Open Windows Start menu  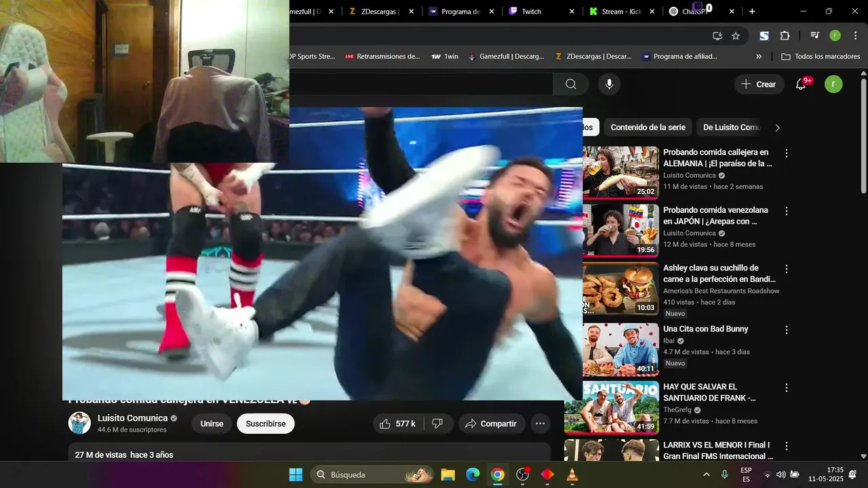click(x=296, y=474)
